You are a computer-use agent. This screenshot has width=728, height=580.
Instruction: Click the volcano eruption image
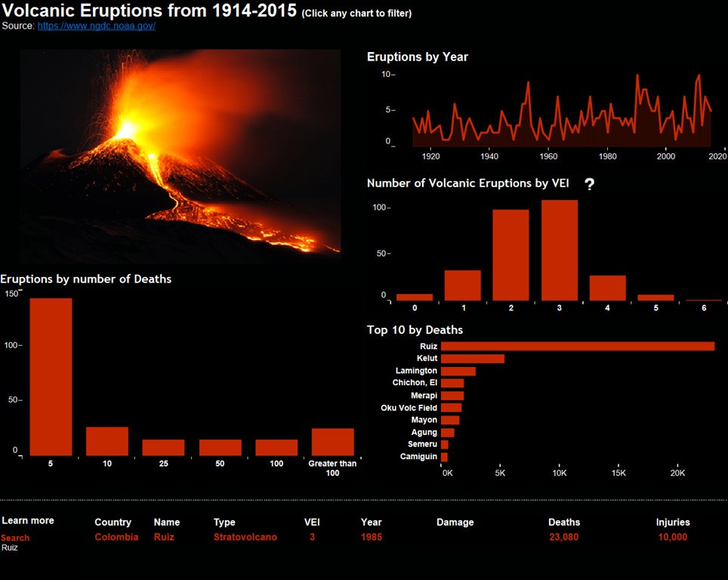point(180,155)
